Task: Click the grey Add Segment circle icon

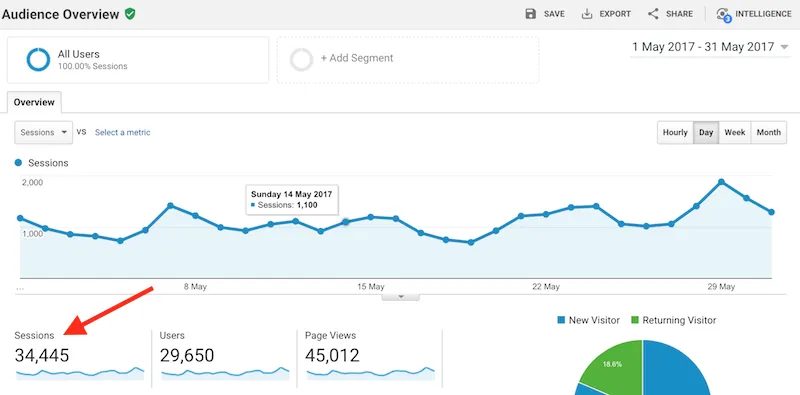Action: 301,60
